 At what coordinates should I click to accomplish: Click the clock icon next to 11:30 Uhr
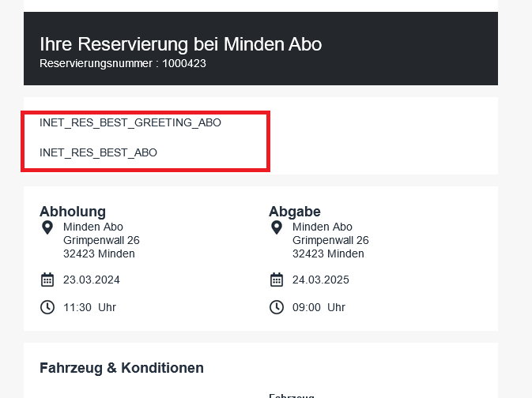[47, 307]
